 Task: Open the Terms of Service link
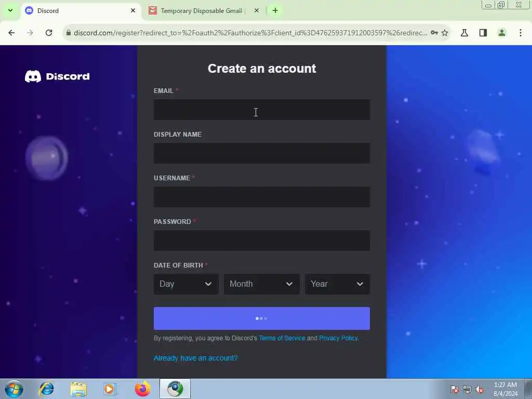(x=282, y=338)
